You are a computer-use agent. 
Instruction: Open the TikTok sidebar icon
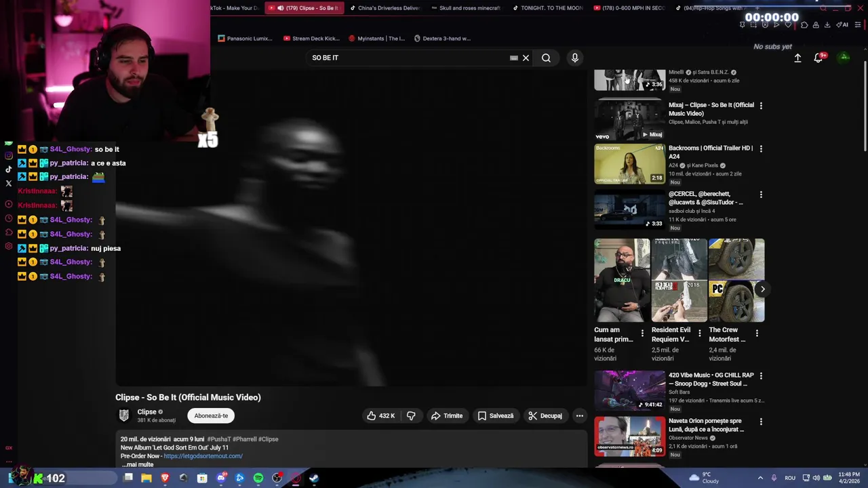[9, 169]
